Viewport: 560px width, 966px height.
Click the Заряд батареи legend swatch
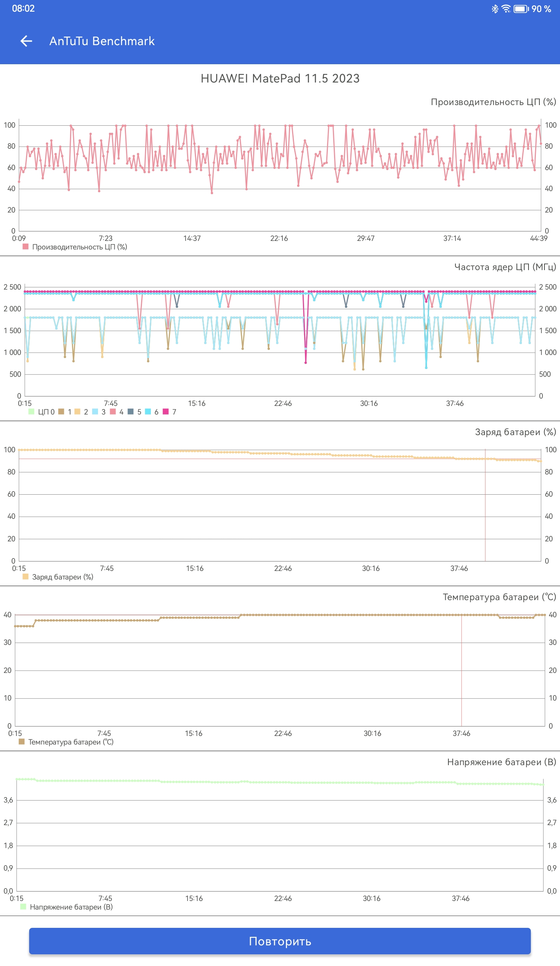tap(26, 576)
